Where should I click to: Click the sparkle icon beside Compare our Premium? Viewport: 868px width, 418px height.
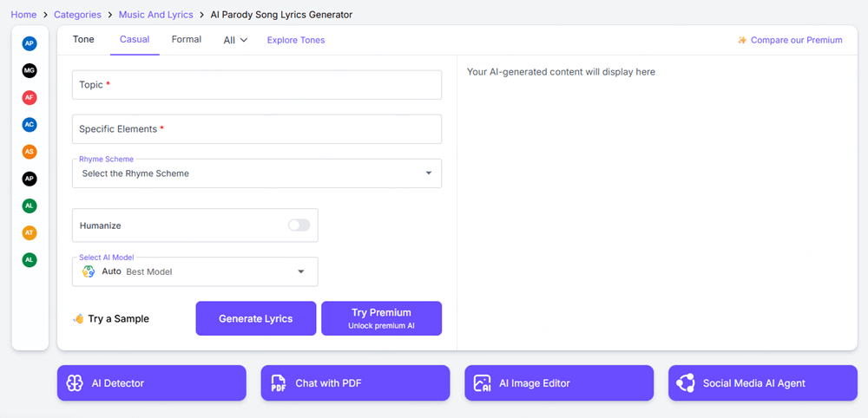742,40
